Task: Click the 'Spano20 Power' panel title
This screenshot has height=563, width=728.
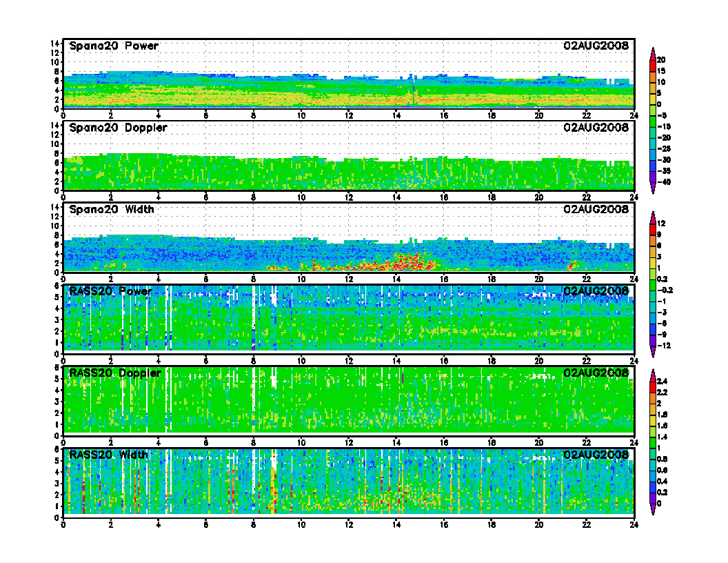Action: pos(114,46)
